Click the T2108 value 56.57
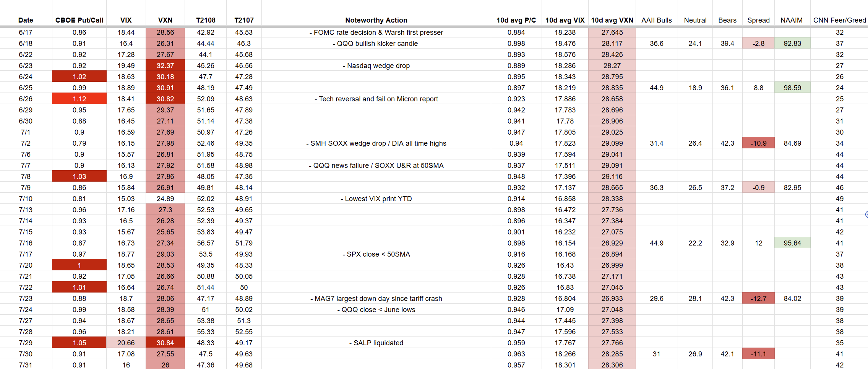 coord(206,243)
